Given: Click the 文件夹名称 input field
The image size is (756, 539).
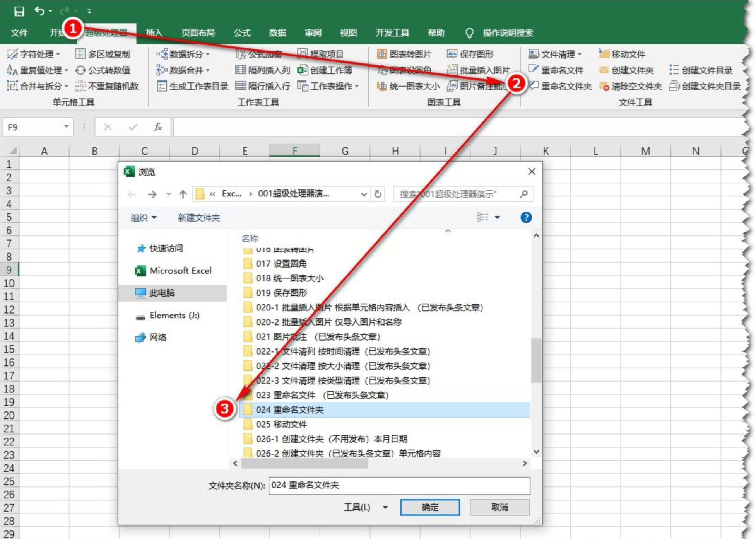Looking at the screenshot, I should [399, 485].
